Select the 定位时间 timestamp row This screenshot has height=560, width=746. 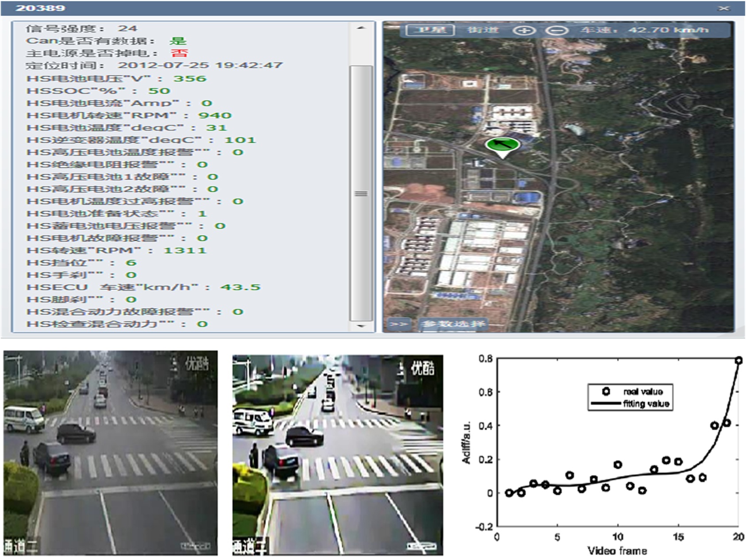pyautogui.click(x=154, y=65)
